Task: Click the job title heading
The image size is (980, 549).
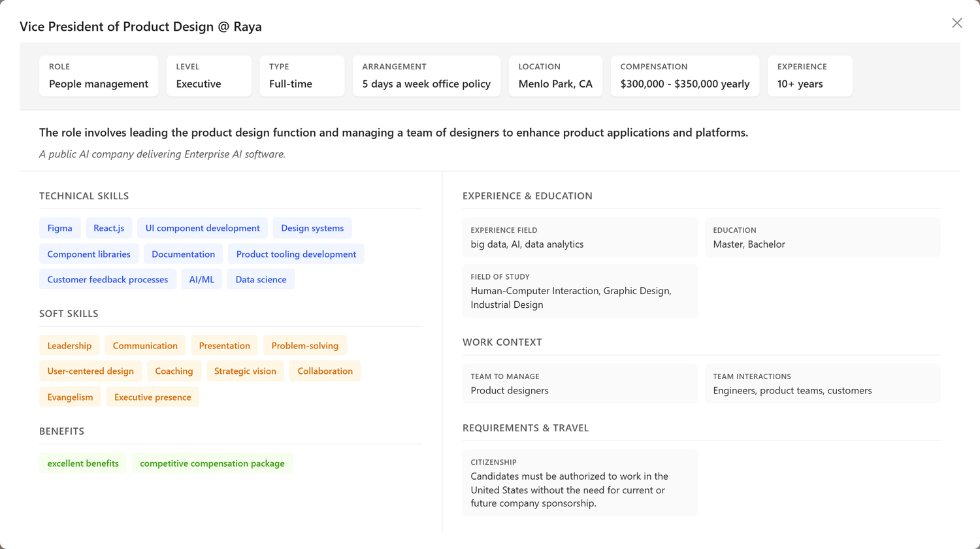Action: (140, 27)
